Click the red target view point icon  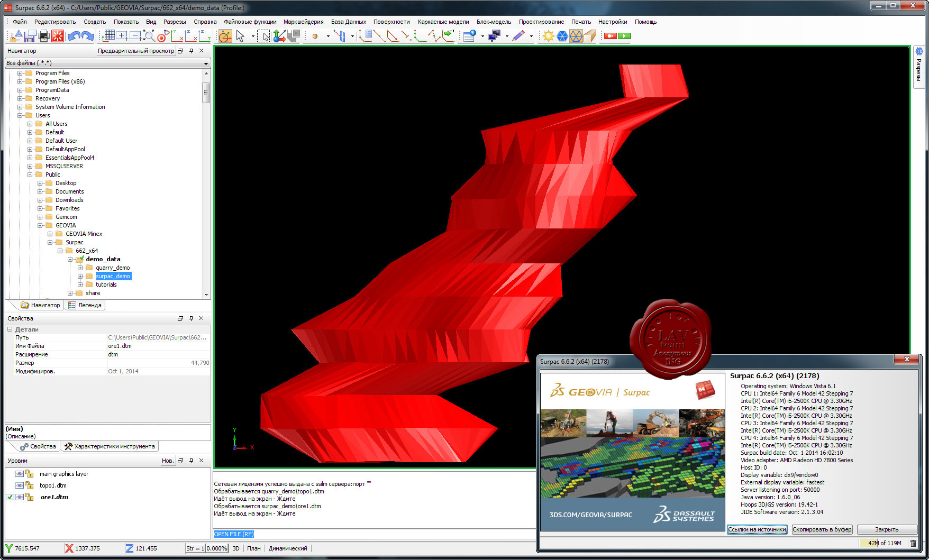click(x=163, y=36)
